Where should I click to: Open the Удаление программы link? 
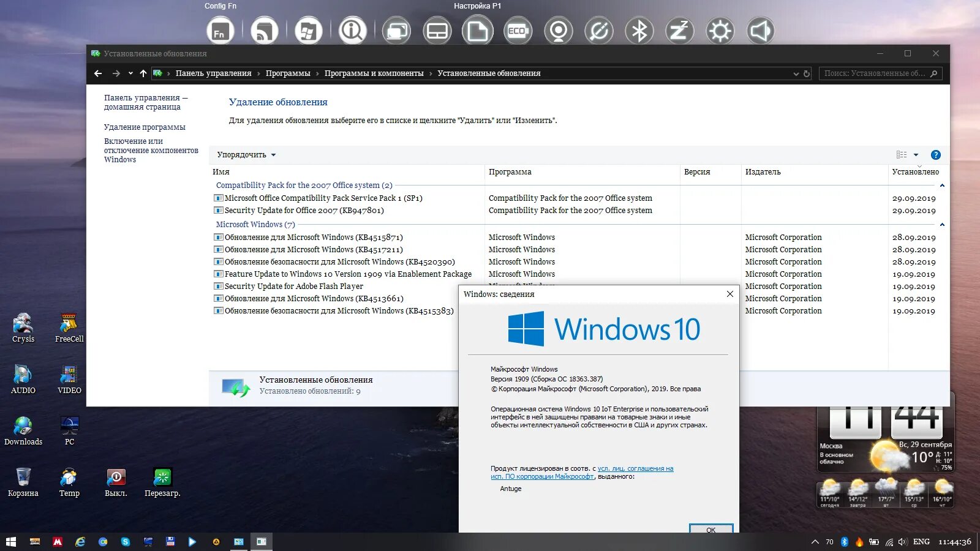[x=145, y=127]
